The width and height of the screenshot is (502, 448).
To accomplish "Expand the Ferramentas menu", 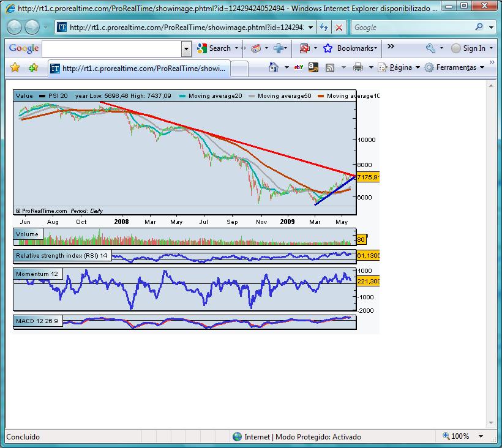I will pos(454,67).
